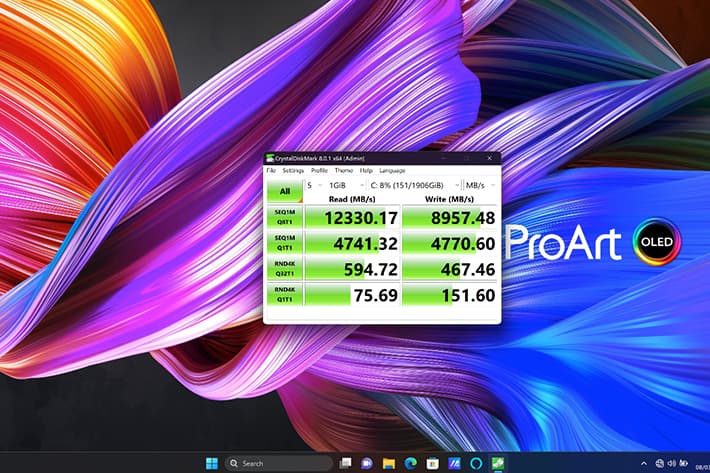The width and height of the screenshot is (710, 473).
Task: Click the CrystalDiskMark title bar icon
Action: click(270, 158)
